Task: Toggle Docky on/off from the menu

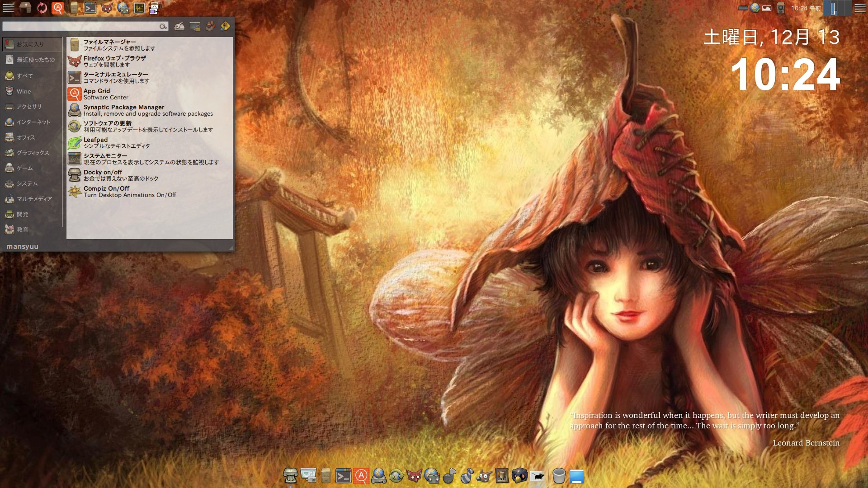Action: pos(150,175)
